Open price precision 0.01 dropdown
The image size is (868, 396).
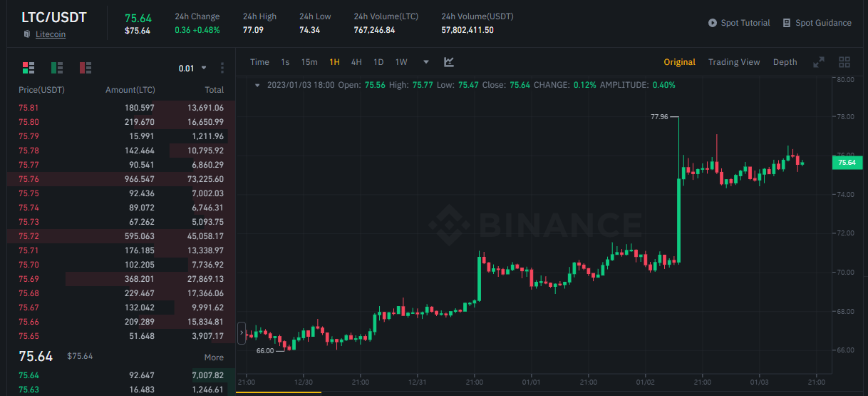click(x=192, y=68)
